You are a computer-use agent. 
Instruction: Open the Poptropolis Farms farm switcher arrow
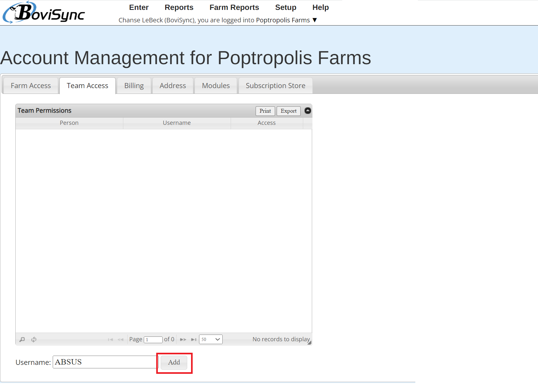point(315,20)
